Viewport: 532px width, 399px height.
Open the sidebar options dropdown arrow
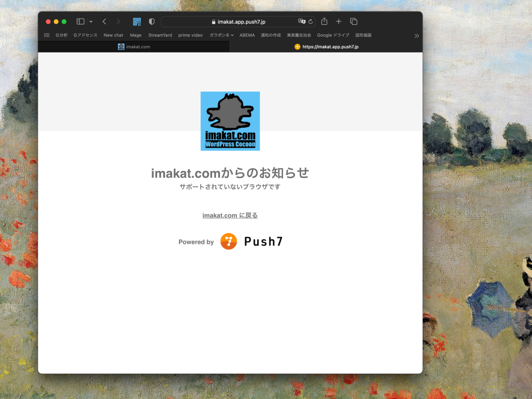91,22
